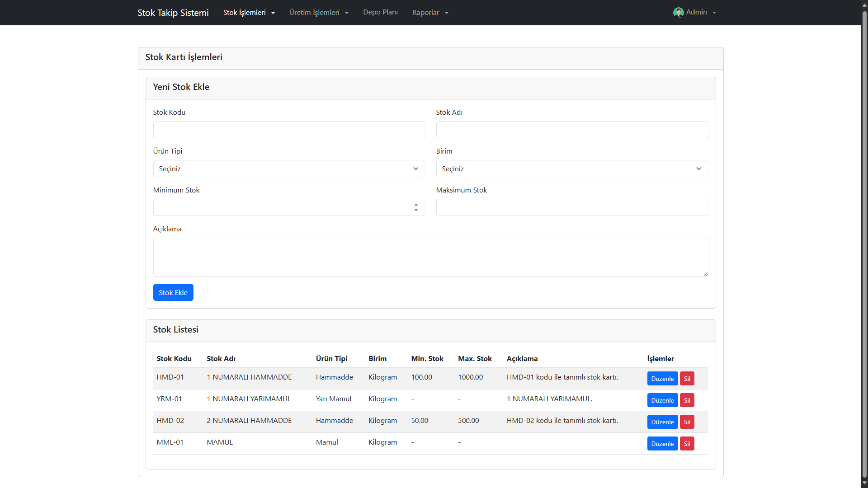Edit the HMD-01 stock row
The width and height of the screenshot is (868, 488).
coord(662,379)
